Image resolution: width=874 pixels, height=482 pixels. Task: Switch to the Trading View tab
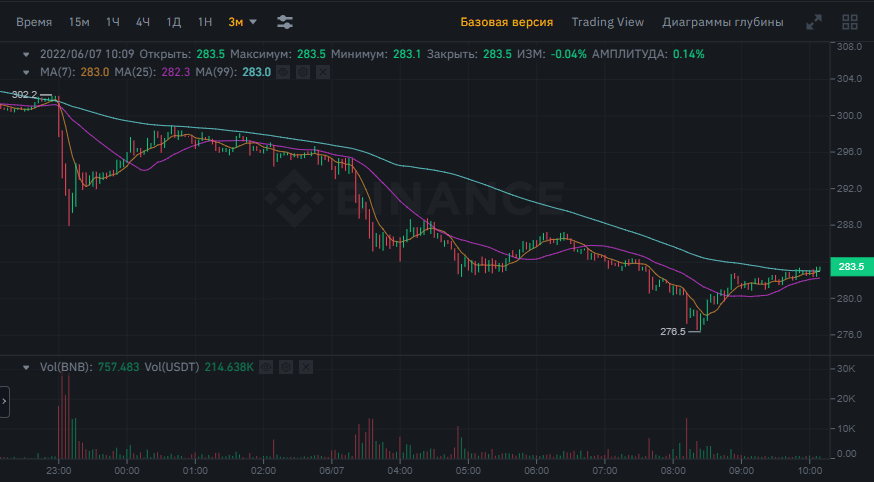click(x=607, y=21)
